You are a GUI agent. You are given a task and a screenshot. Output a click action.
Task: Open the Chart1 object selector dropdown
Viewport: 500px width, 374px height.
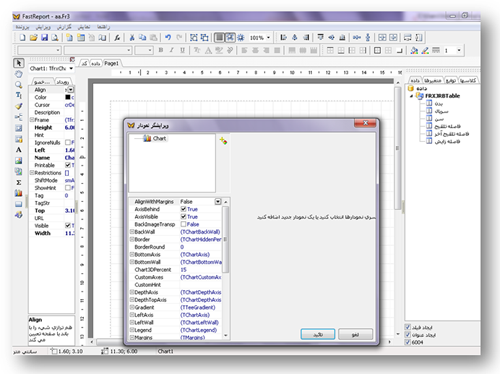pyautogui.click(x=71, y=69)
